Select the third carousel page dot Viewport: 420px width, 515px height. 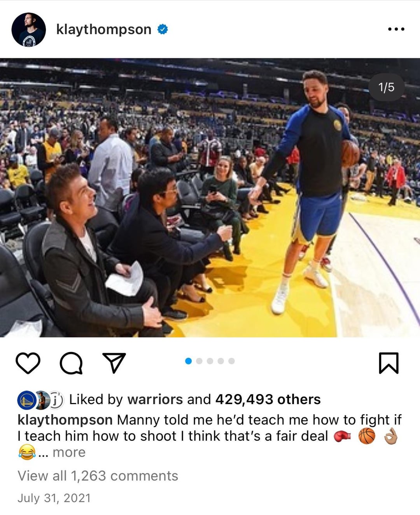click(x=210, y=361)
